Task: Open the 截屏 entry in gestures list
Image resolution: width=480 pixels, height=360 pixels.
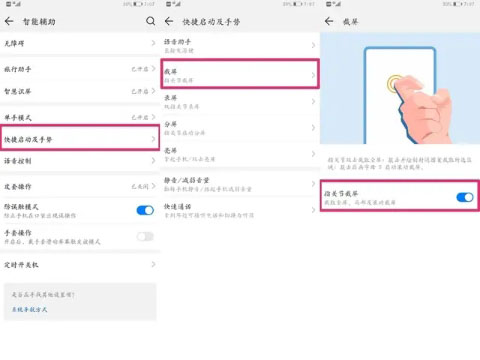Action: [240, 74]
